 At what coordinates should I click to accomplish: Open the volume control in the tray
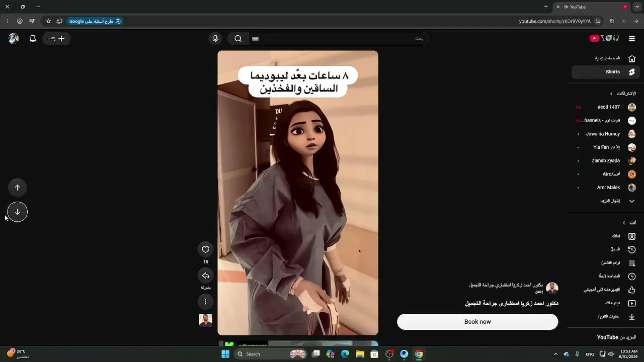[x=611, y=354]
